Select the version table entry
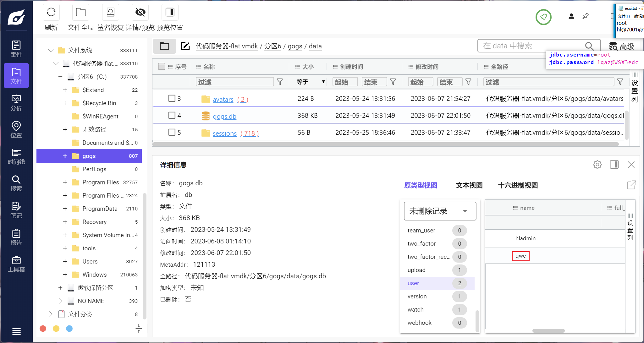 (x=437, y=297)
